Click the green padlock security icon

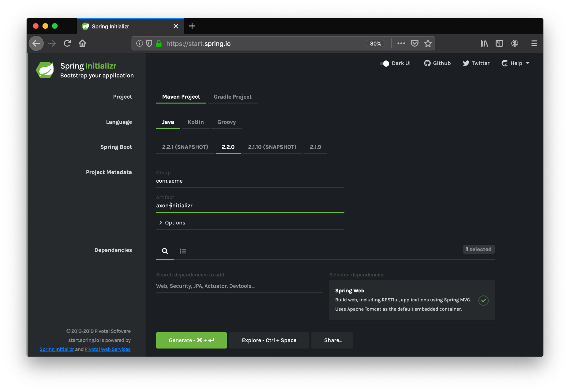click(159, 43)
